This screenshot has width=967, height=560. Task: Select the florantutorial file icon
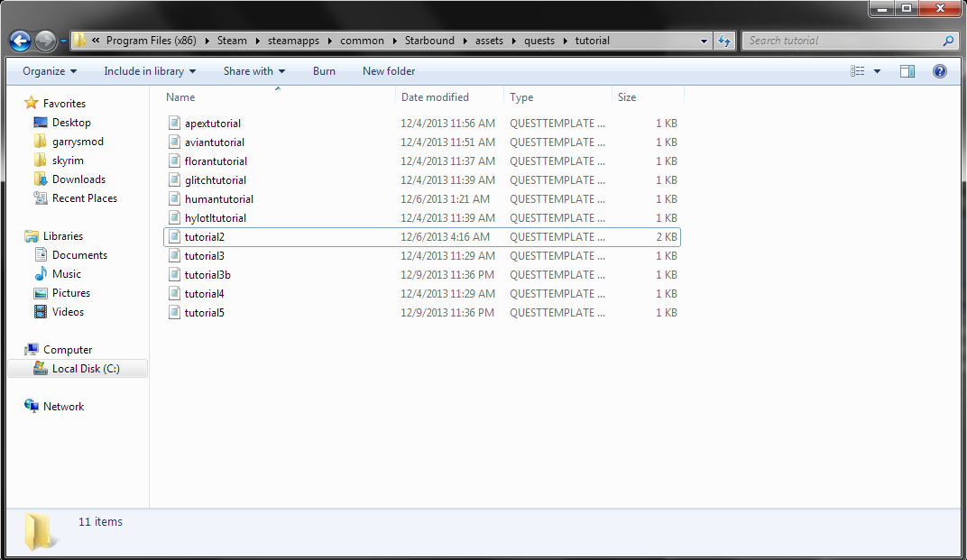(174, 161)
